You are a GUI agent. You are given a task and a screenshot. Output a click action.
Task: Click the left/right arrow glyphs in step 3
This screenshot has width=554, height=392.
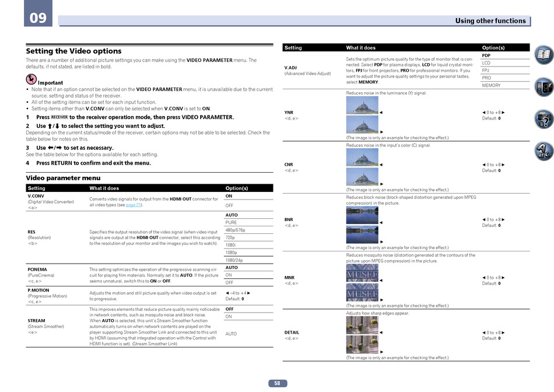point(55,148)
